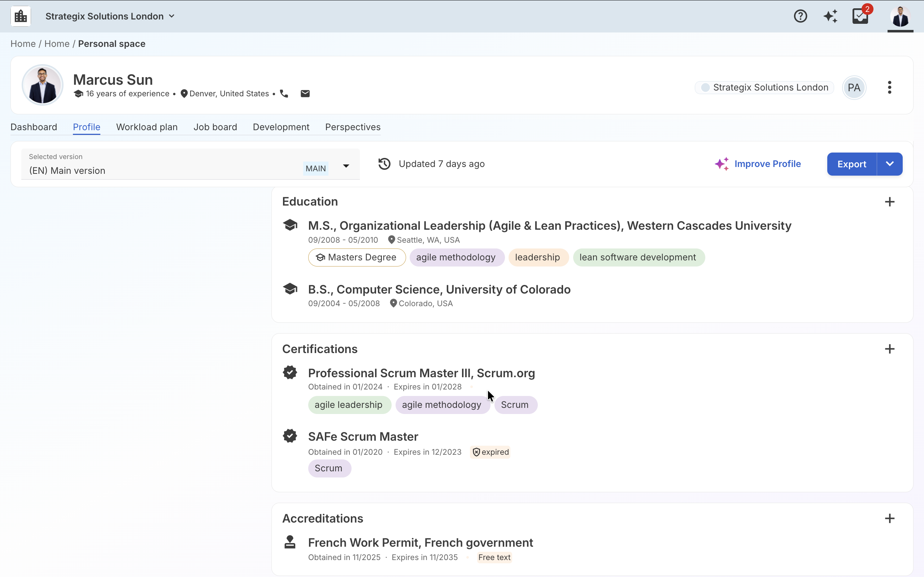924x577 pixels.
Task: Open the help question mark icon
Action: (800, 16)
